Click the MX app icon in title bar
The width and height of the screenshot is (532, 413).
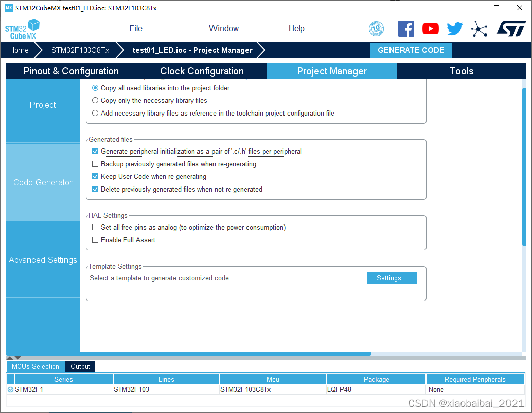9,8
